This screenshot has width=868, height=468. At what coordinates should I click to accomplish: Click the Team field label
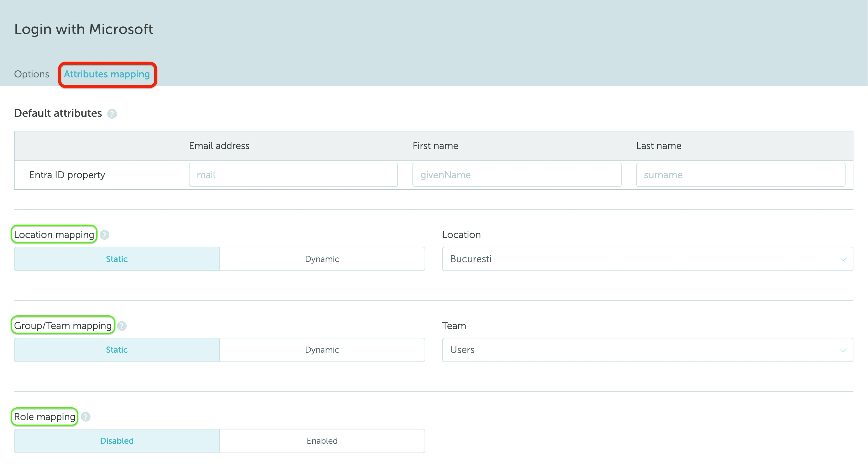click(x=454, y=326)
